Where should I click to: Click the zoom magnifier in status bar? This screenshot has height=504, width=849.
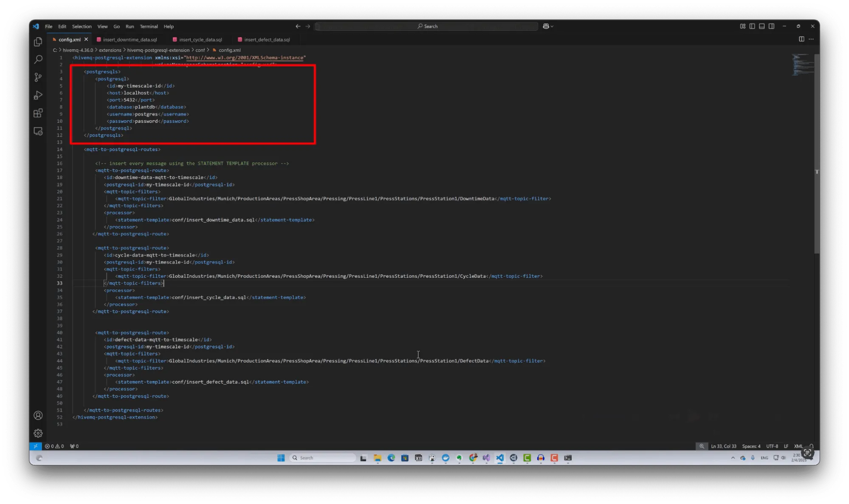702,446
